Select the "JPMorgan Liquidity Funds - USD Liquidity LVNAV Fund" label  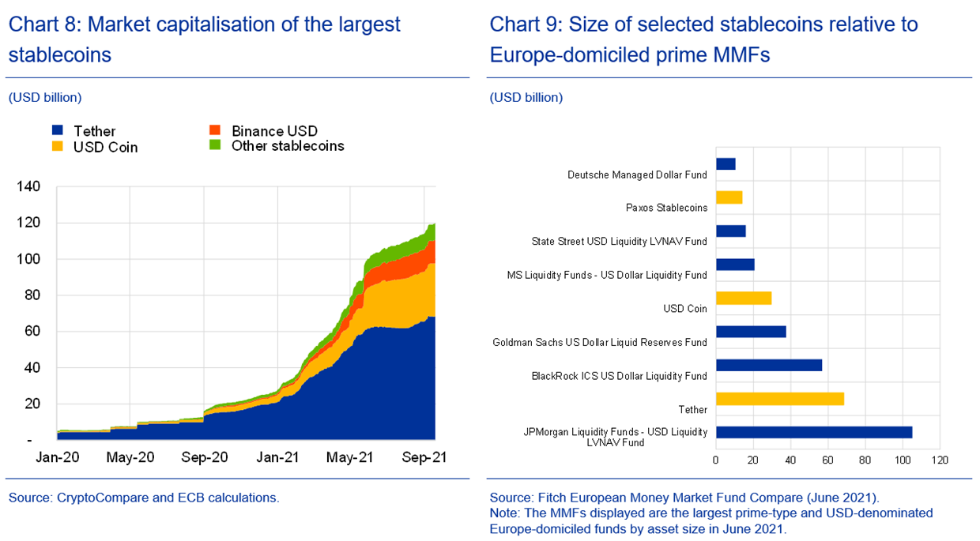point(616,438)
